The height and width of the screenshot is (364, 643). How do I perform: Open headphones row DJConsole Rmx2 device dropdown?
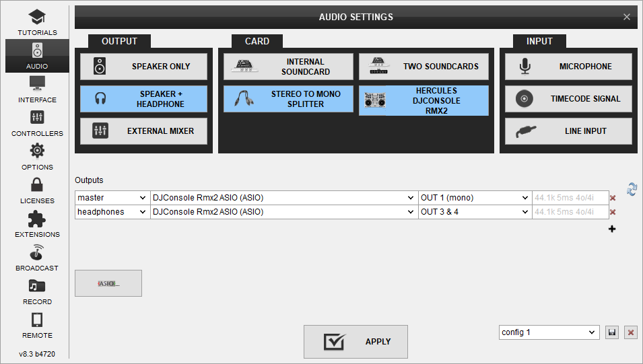pos(284,212)
